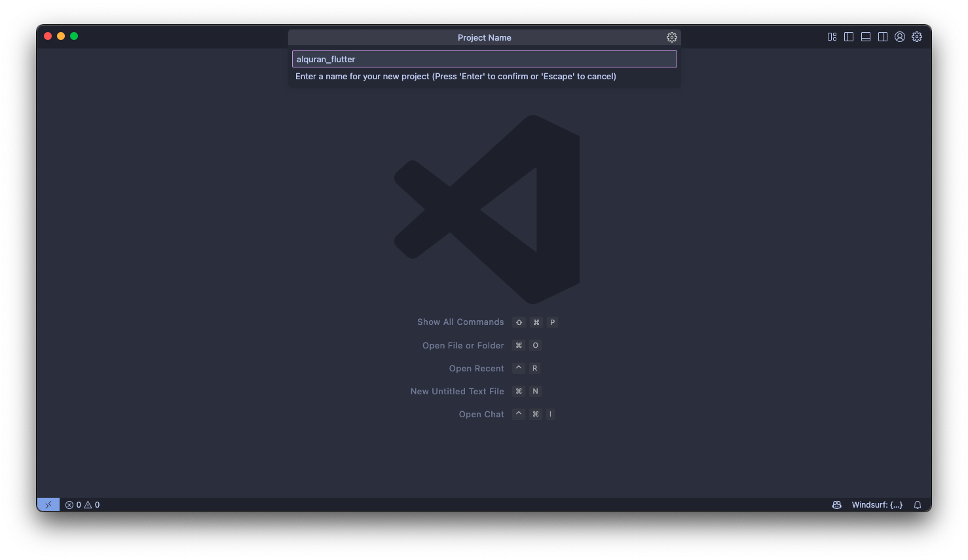Open the Manage gear in title bar
968x560 pixels.
click(x=917, y=37)
